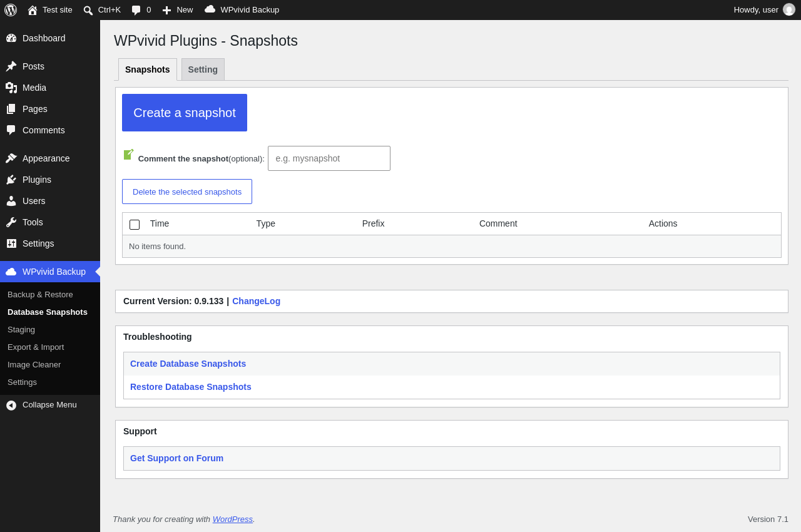This screenshot has height=532, width=801.
Task: Click the Collapse Menu label
Action: (x=49, y=404)
